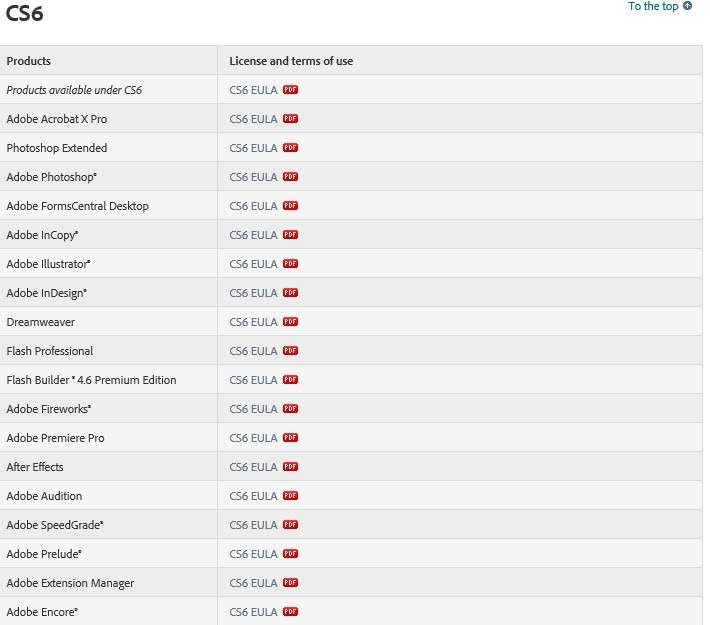Screen dimensions: 710x625
Task: Click the PDF icon in the Adobe Acrobat X Pro row
Action: 290,119
